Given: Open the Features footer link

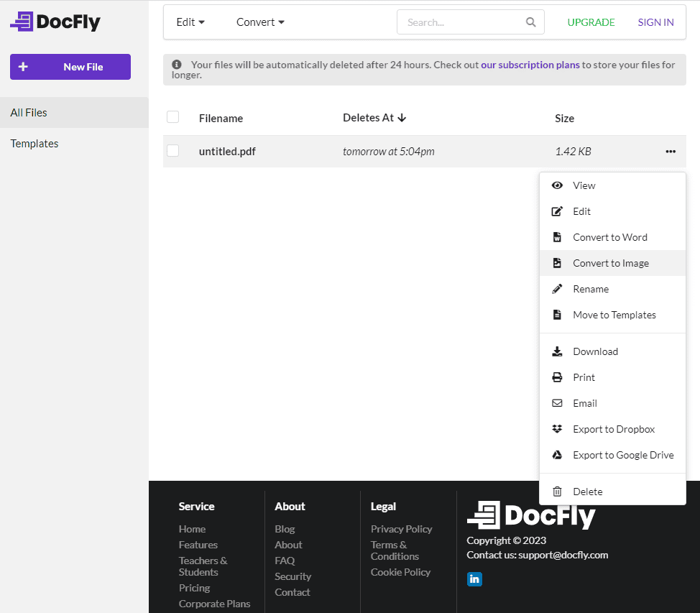Looking at the screenshot, I should tap(198, 545).
